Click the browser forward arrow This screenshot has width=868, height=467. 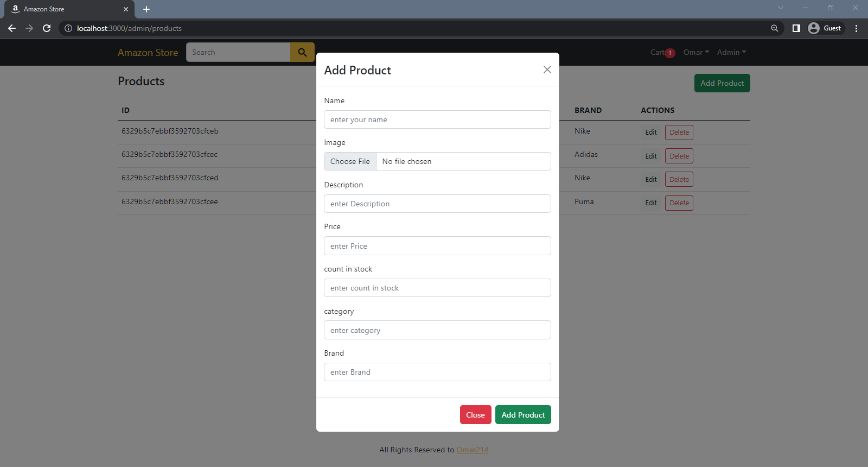[29, 28]
